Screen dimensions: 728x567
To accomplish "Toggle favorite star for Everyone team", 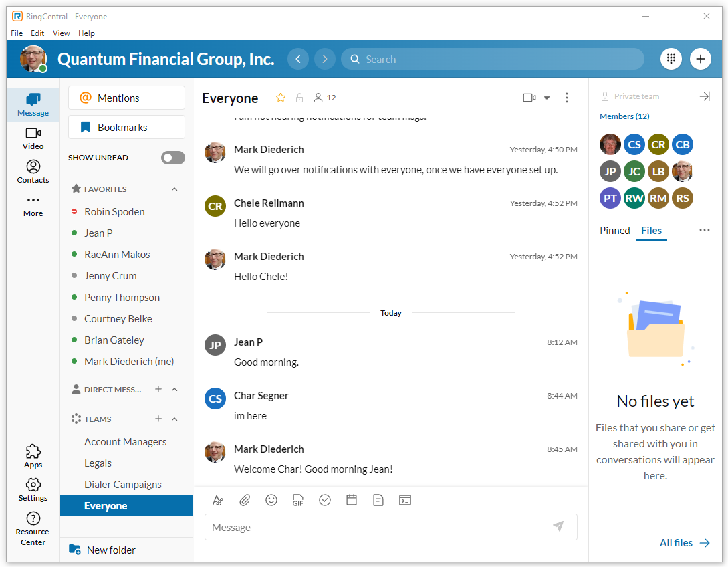I will click(280, 98).
